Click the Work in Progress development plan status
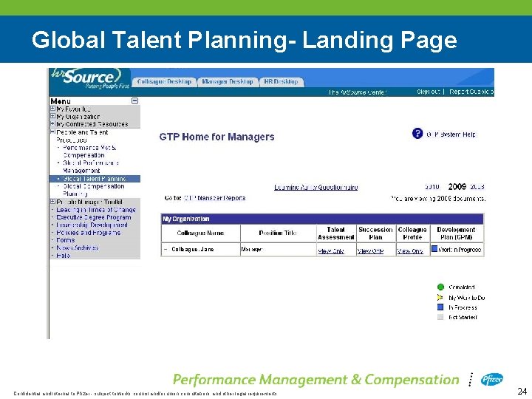The height and width of the screenshot is (399, 532). [x=460, y=250]
